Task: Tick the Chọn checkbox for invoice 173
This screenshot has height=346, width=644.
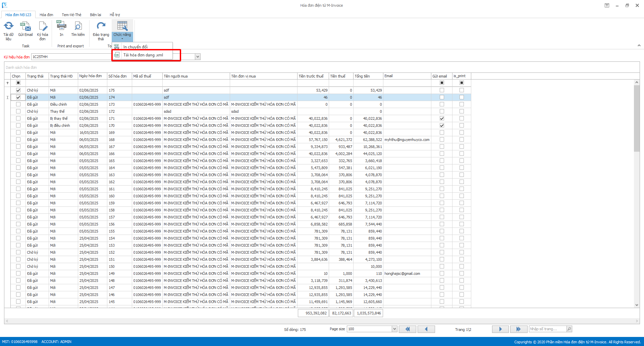Action: click(18, 104)
